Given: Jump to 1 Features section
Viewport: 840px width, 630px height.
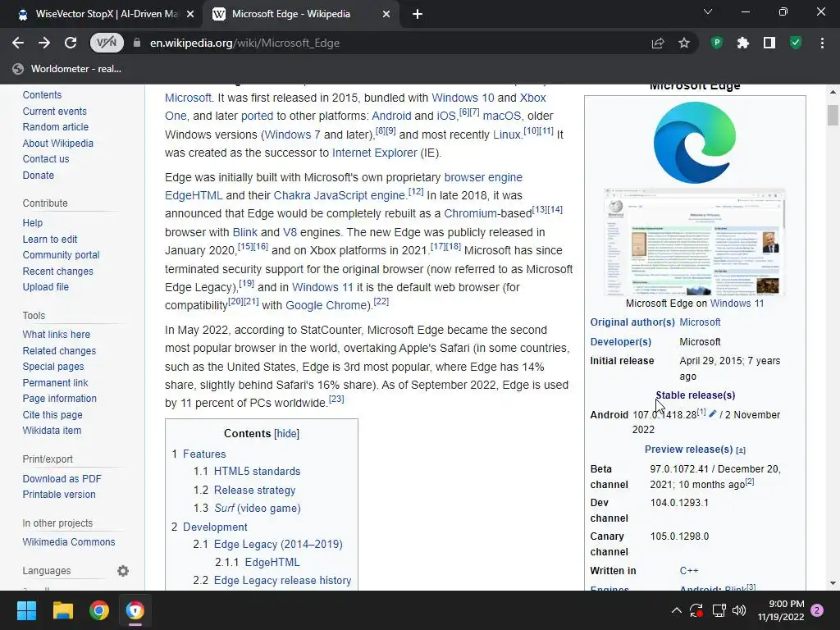Looking at the screenshot, I should click(204, 454).
